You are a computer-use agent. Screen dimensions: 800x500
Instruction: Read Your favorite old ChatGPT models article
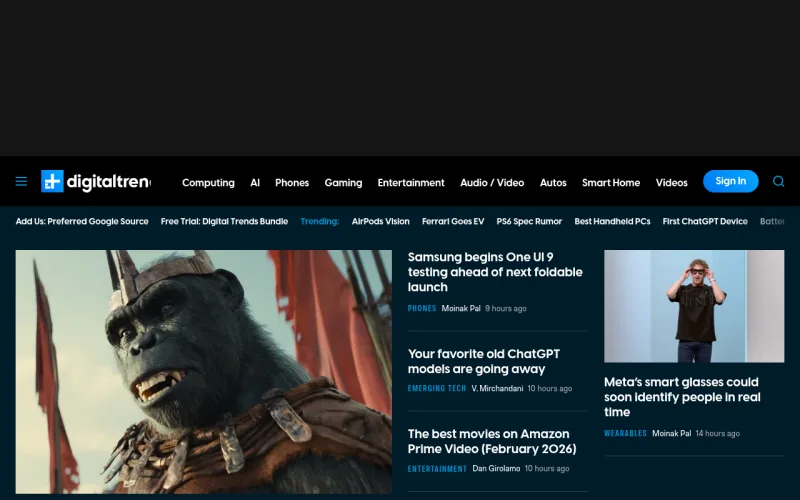coord(484,361)
